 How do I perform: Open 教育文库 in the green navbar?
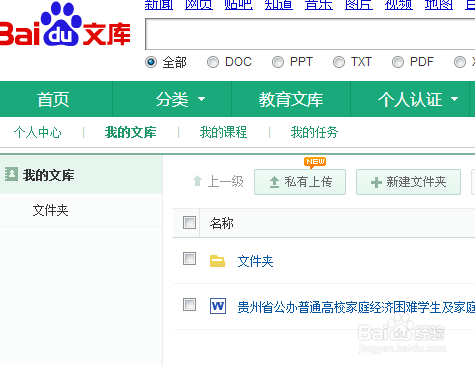[x=291, y=99]
